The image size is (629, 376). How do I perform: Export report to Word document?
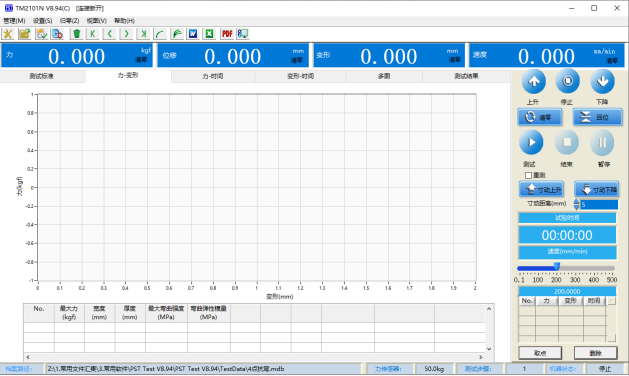(193, 34)
